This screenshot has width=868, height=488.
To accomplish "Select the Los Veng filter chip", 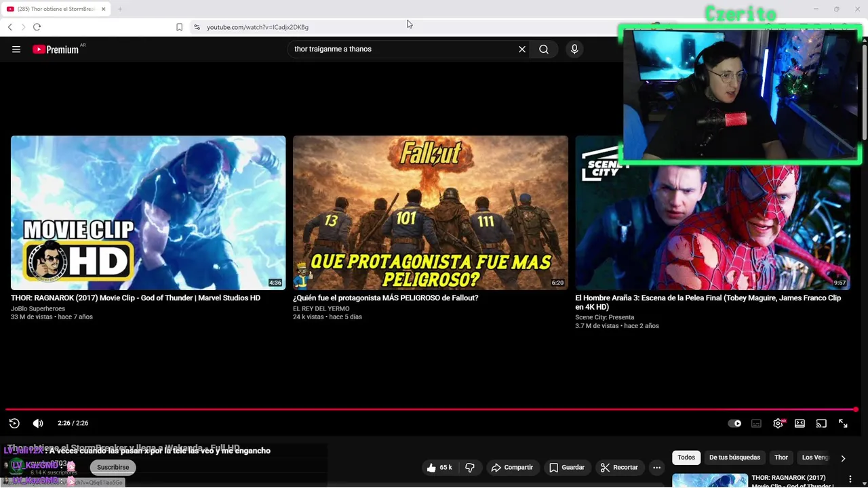I will tap(815, 457).
